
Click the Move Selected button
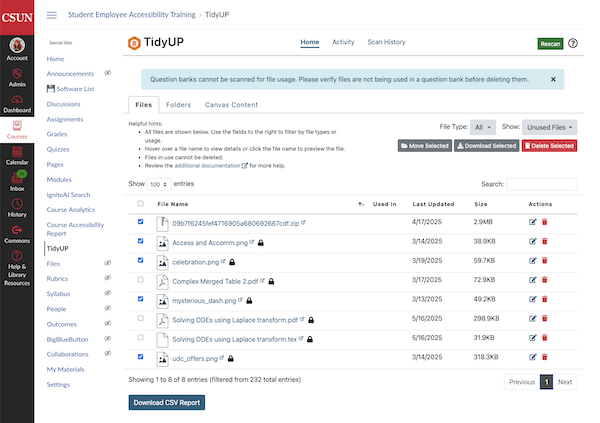pos(425,146)
